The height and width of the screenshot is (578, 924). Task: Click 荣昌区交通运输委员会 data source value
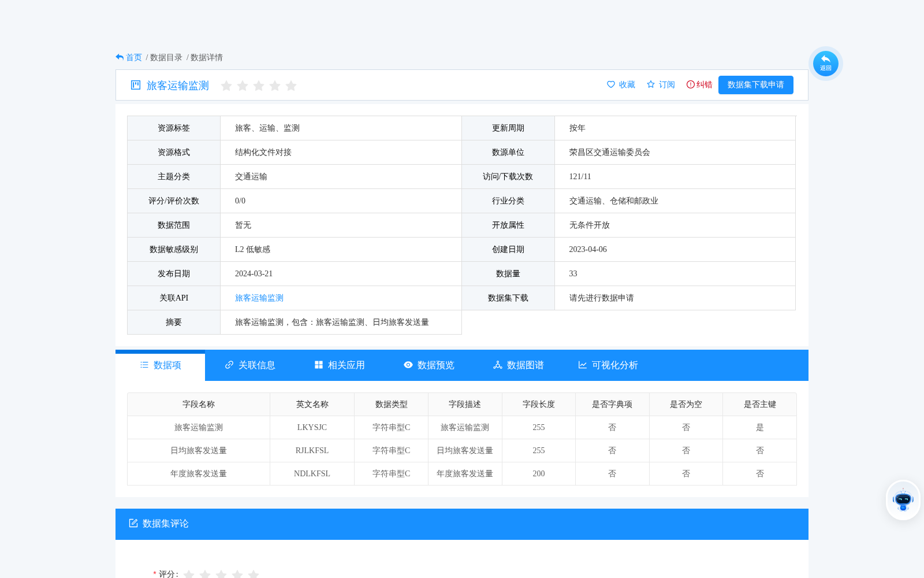(610, 152)
